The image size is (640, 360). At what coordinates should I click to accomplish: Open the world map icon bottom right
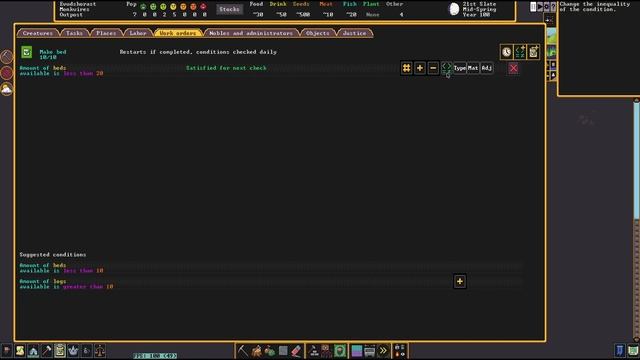[633, 350]
